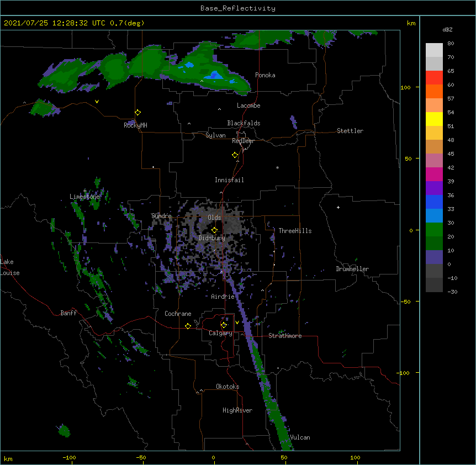This screenshot has width=476, height=465.
Task: Pick the lightest gray 70-80 dBZ swatch
Action: (x=434, y=50)
